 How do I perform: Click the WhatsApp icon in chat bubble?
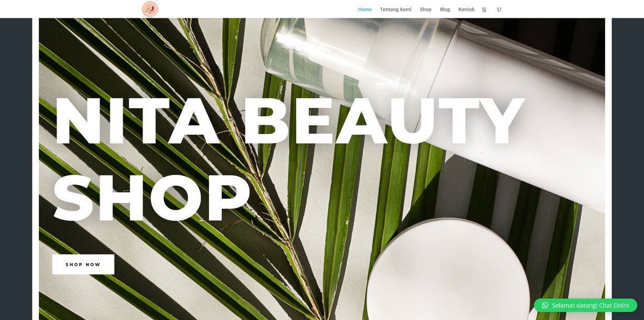click(545, 305)
